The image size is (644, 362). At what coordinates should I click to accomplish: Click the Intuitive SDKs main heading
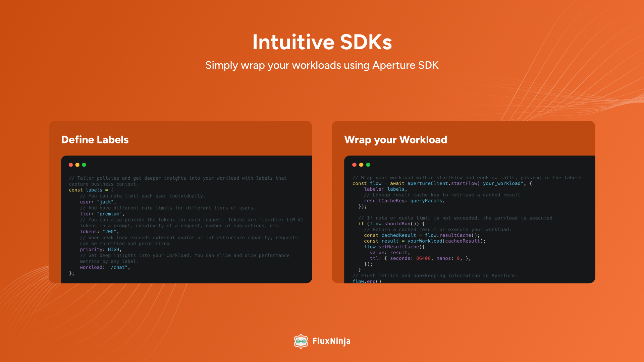322,42
